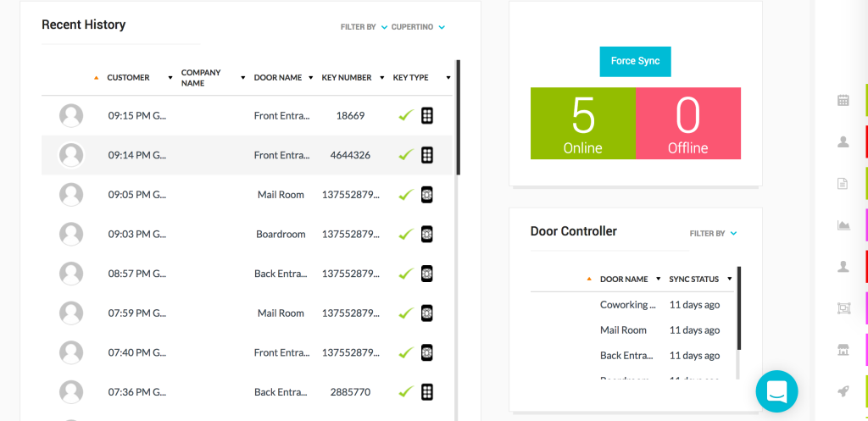The height and width of the screenshot is (421, 868).
Task: Click Mail Room in the 07:59 PM row
Action: [281, 313]
